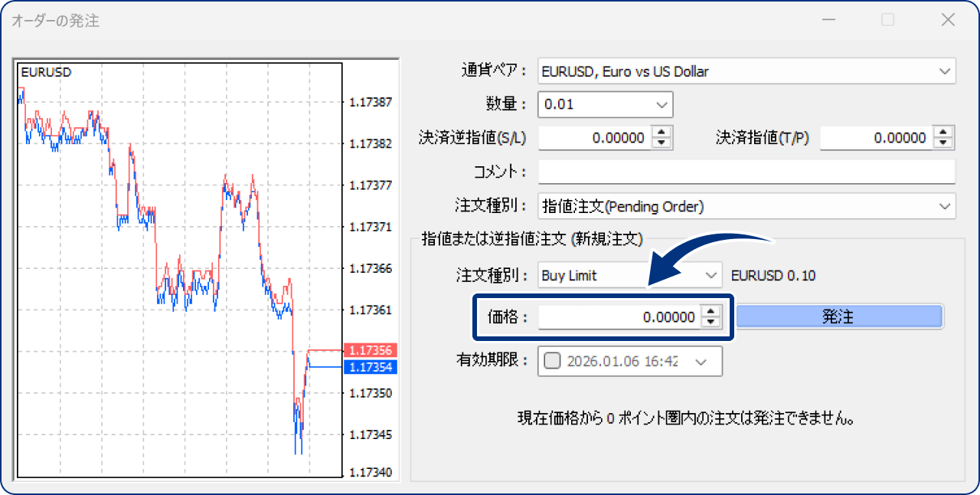Increase the 価格 price with the up arrow

[x=711, y=312]
